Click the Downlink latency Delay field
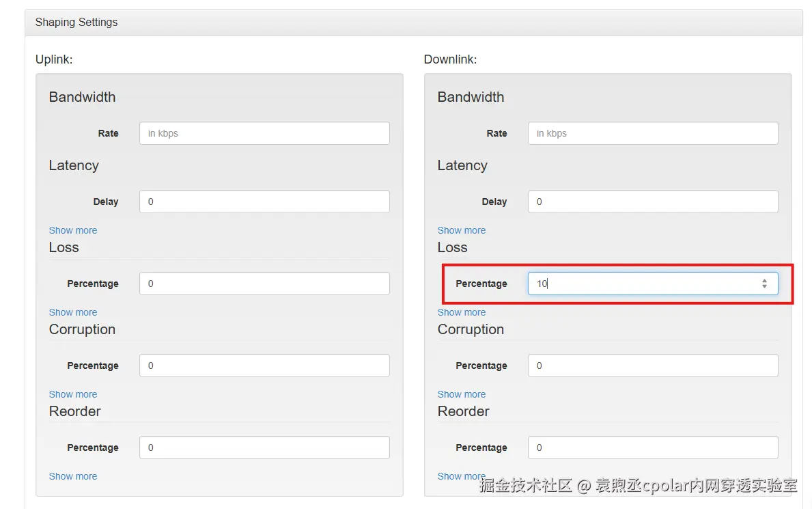Screen dimensions: 812x509 [653, 202]
